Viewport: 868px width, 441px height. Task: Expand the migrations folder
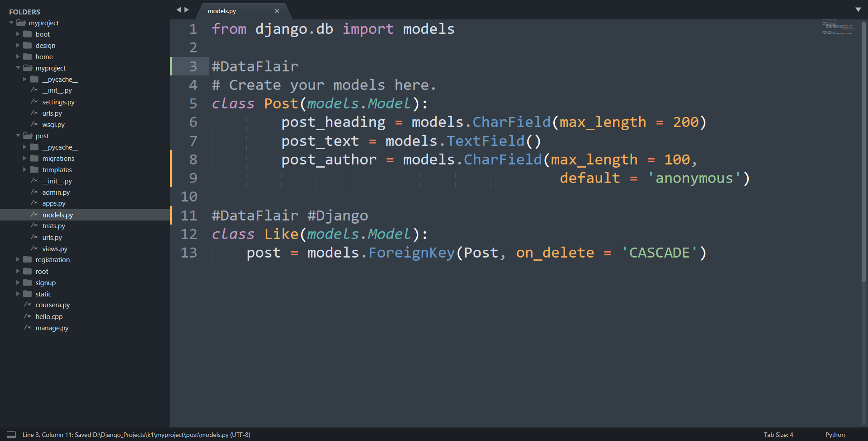coord(25,158)
